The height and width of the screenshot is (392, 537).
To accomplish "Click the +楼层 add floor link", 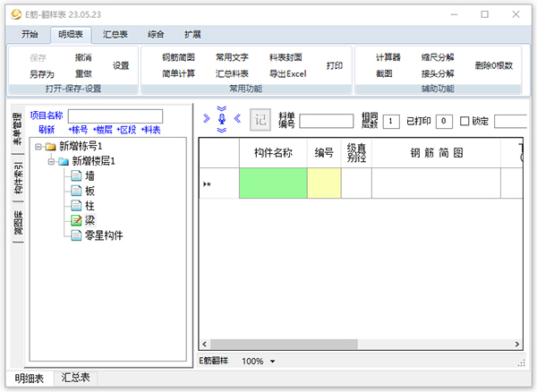I will [102, 130].
